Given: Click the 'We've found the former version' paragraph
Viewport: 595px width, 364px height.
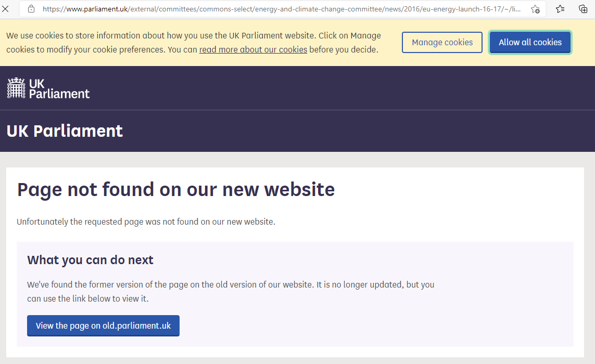Looking at the screenshot, I should (x=231, y=292).
